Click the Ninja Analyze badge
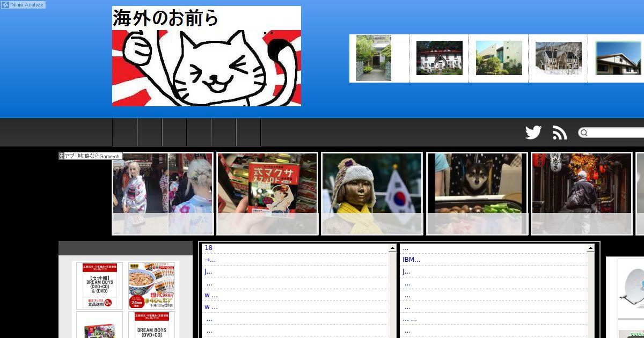The width and height of the screenshot is (644, 338). pyautogui.click(x=23, y=5)
